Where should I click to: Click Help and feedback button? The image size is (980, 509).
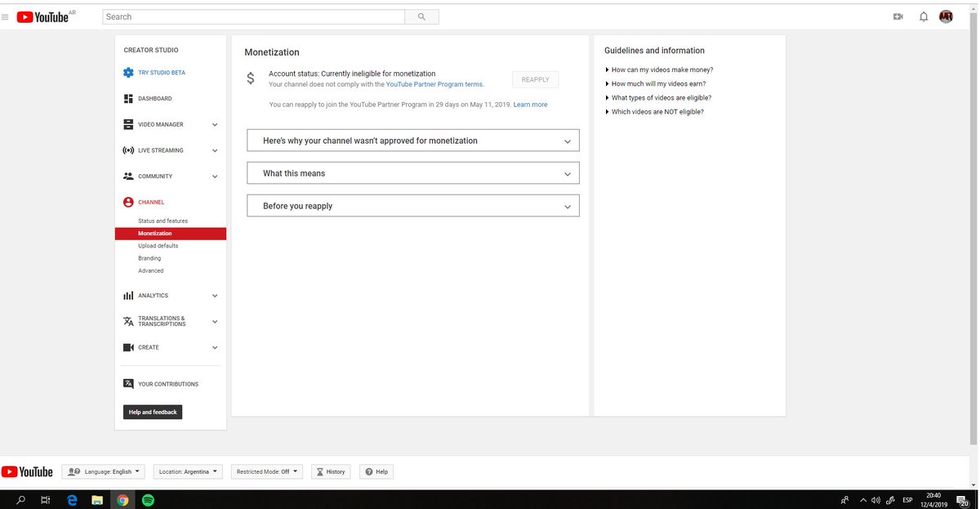(x=153, y=413)
